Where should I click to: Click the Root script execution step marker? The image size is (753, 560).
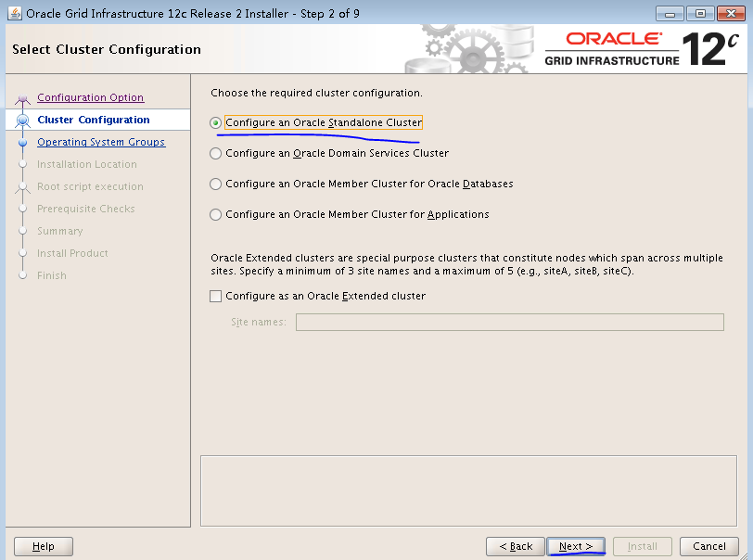point(22,187)
